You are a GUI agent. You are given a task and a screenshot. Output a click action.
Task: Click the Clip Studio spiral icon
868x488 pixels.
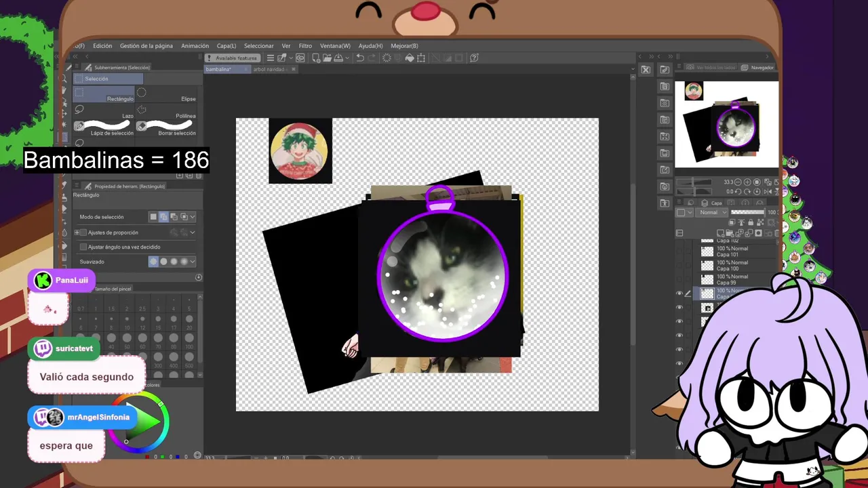click(300, 58)
